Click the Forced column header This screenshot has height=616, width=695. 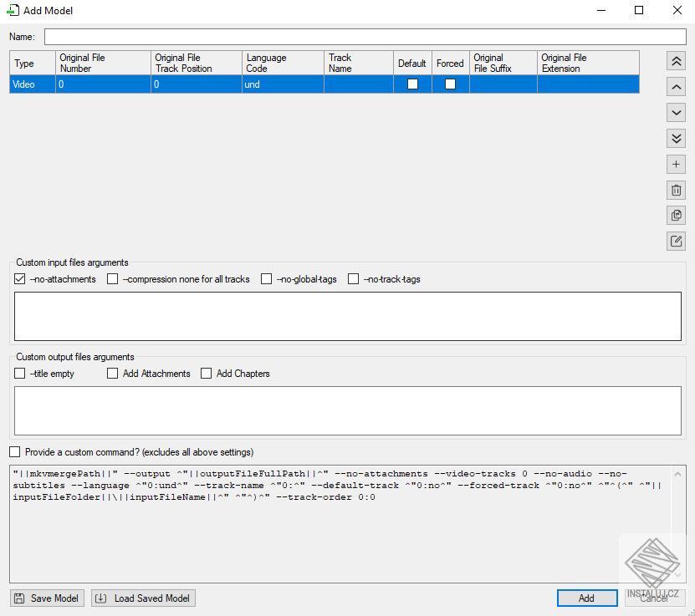(x=450, y=63)
